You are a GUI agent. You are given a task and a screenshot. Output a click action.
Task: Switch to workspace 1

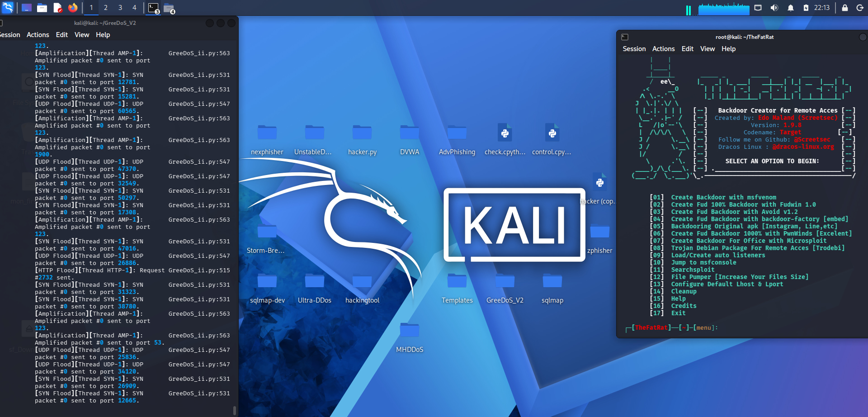[91, 8]
